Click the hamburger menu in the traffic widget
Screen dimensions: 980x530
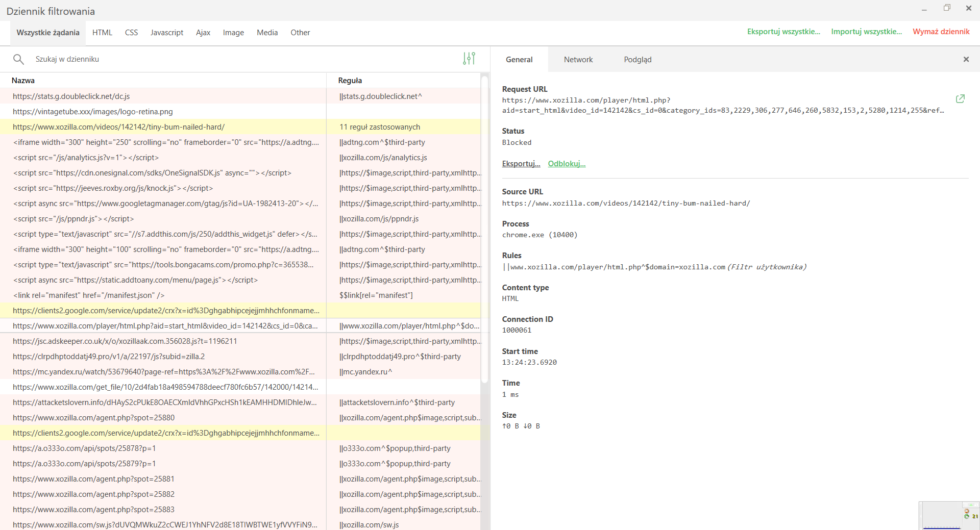tap(966, 505)
